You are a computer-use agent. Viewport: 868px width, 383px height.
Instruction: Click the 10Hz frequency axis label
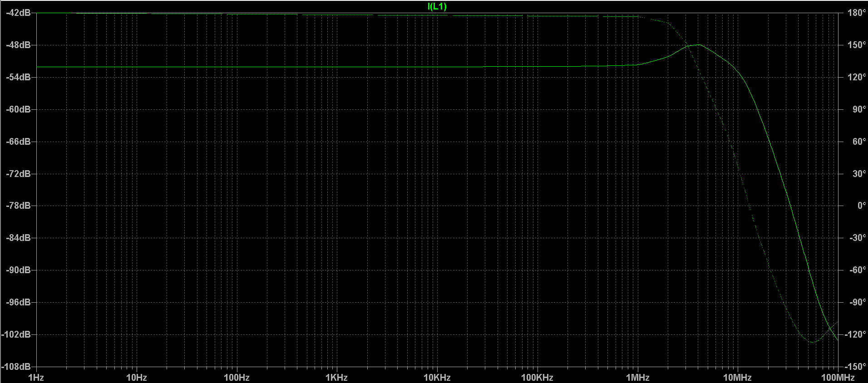tap(136, 378)
